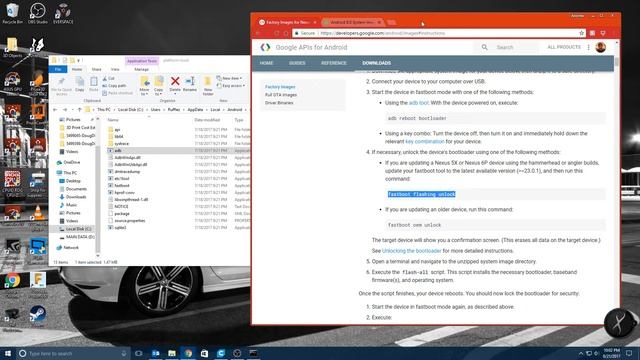Open the Windows Start menu
Viewport: 640px width, 360px height.
[x=8, y=353]
